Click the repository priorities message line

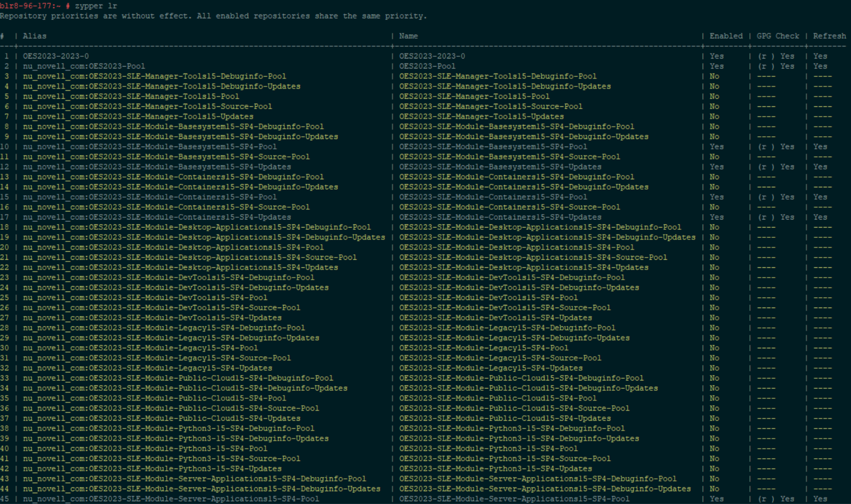coord(213,16)
